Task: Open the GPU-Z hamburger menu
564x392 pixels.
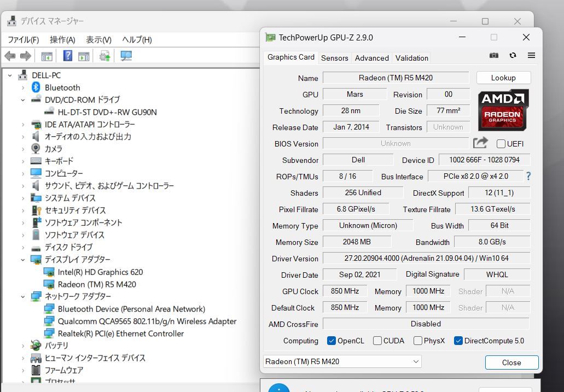Action: 531,55
